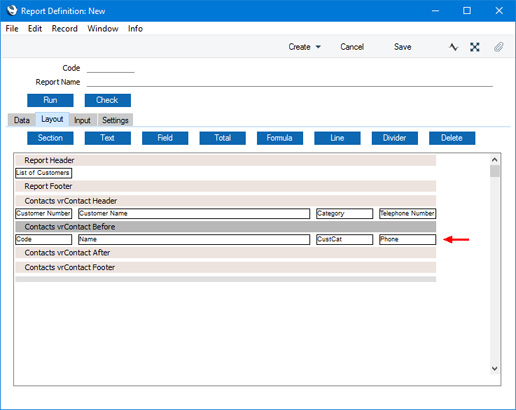Screen dimensions: 516x410
Task: Click the Save button in toolbar
Action: 402,47
